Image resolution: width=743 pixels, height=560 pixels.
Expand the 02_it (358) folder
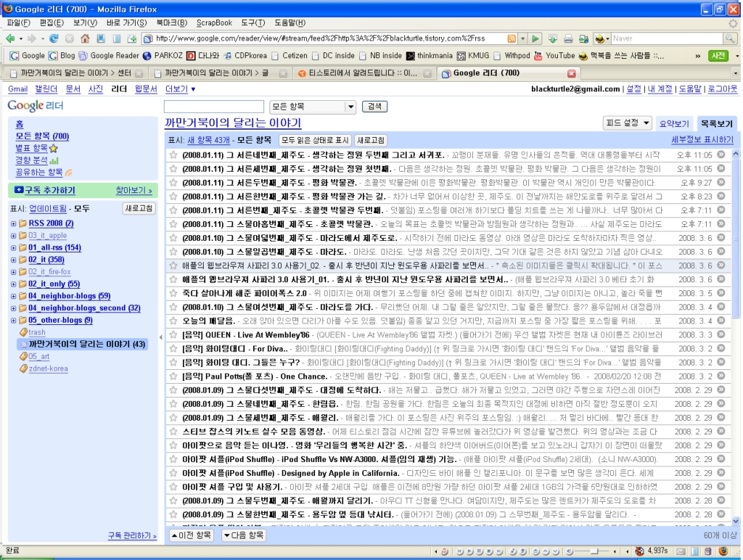click(13, 260)
